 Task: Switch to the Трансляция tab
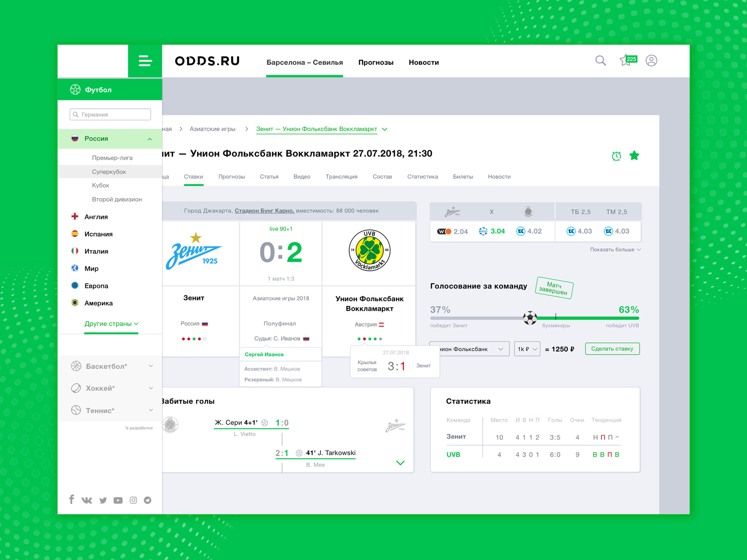[342, 177]
